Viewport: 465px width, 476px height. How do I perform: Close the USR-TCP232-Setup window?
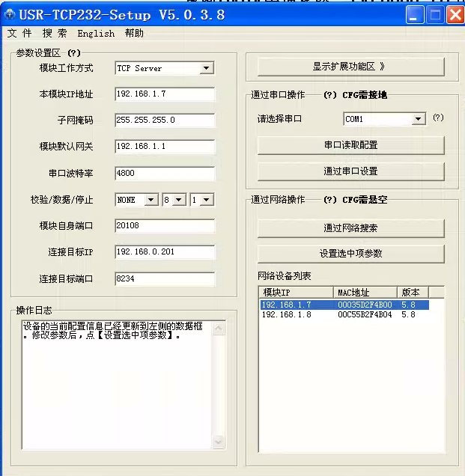[x=455, y=14]
